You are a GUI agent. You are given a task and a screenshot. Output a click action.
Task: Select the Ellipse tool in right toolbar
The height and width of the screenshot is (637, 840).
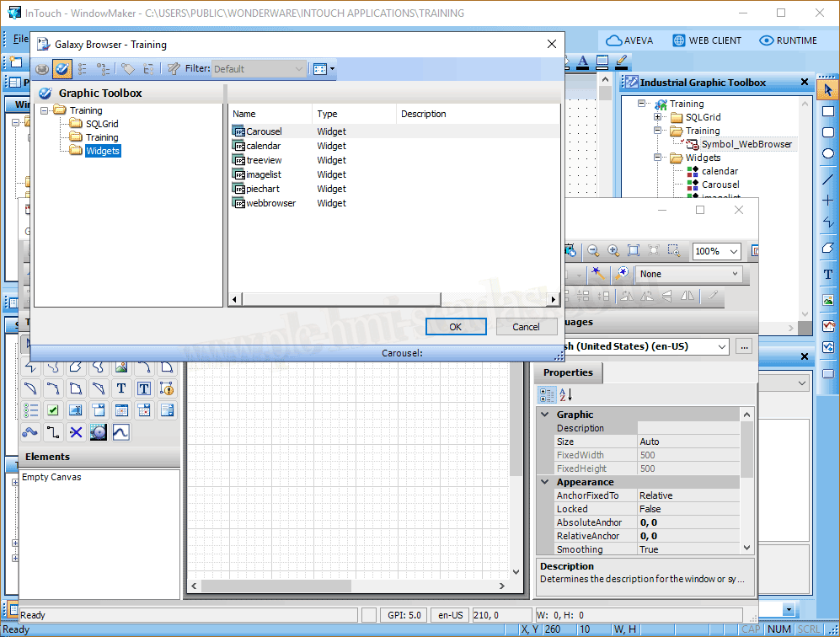pyautogui.click(x=828, y=154)
